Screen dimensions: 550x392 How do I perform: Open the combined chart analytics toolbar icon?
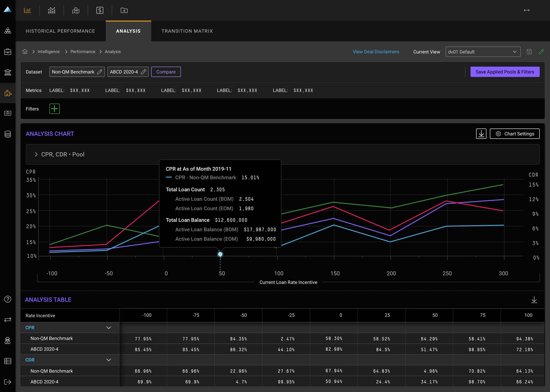[51, 10]
